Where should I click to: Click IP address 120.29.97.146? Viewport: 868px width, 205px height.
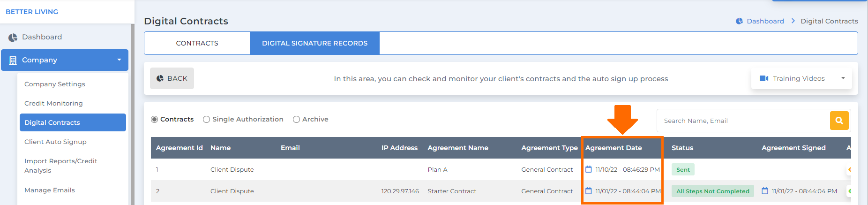pyautogui.click(x=400, y=191)
